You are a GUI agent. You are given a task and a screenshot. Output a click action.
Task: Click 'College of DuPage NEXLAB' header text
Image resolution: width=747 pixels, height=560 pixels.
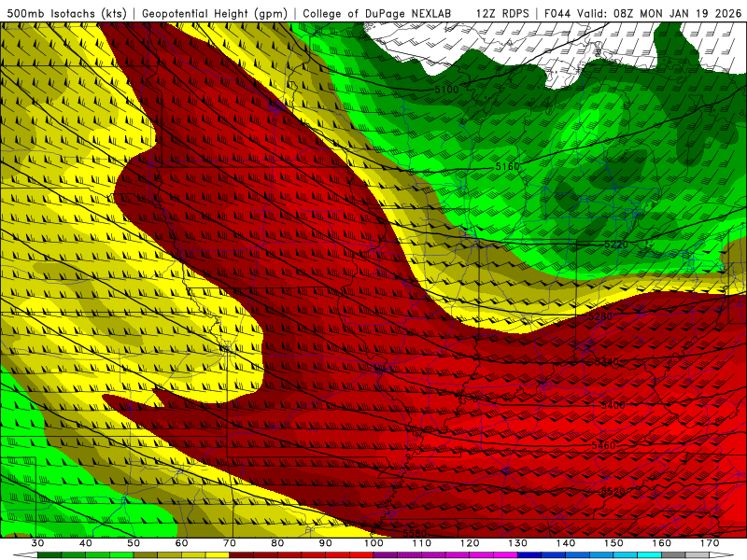click(376, 13)
